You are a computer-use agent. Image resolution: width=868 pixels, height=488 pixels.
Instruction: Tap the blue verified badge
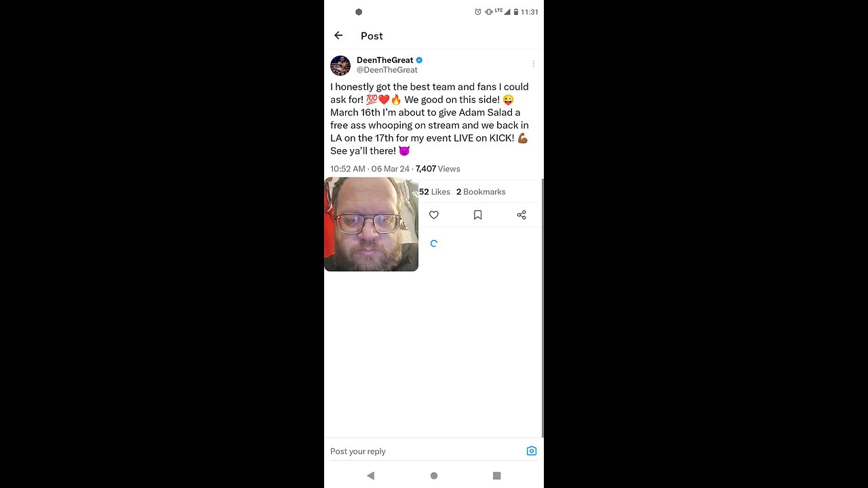pos(420,60)
